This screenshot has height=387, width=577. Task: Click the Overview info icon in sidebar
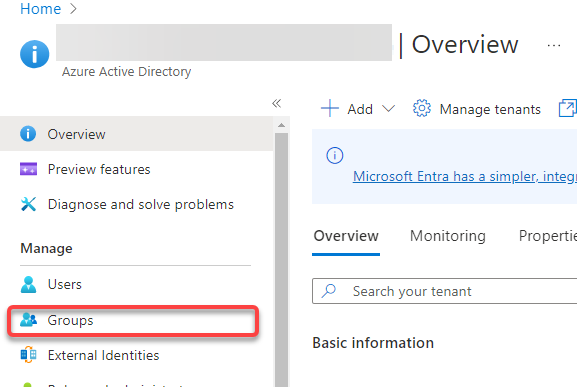point(28,134)
